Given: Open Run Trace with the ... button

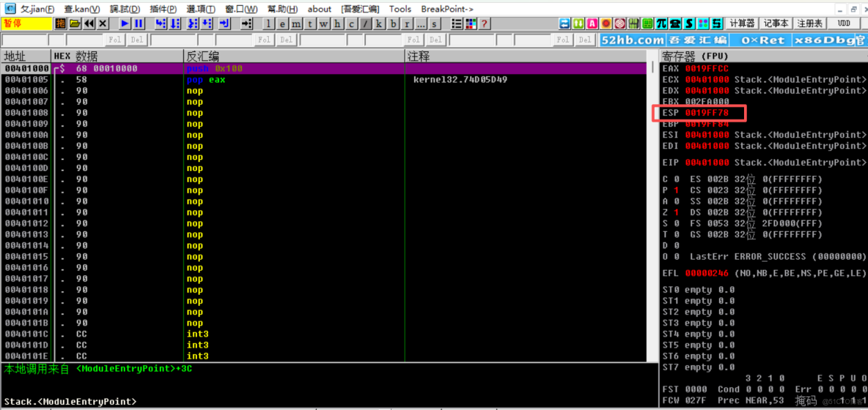Looking at the screenshot, I should click(421, 23).
